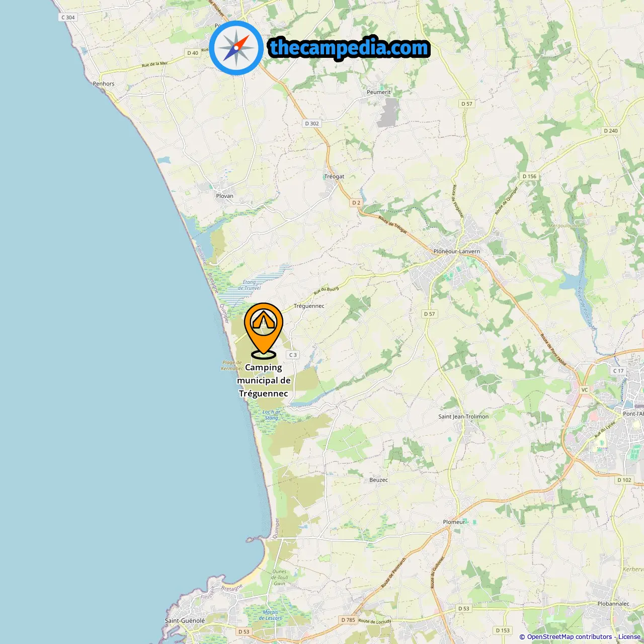Click the D 102 road shield
This screenshot has height=644, width=644.
624,480
